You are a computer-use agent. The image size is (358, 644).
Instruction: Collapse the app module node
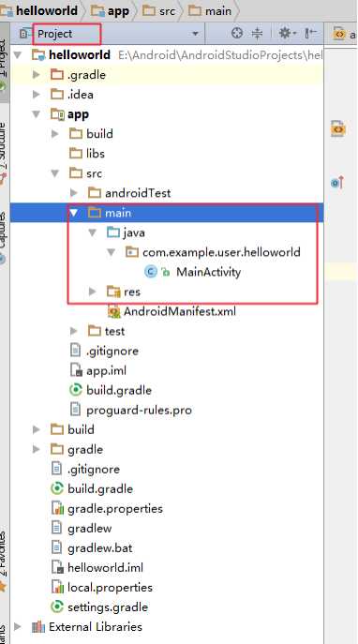[x=37, y=114]
